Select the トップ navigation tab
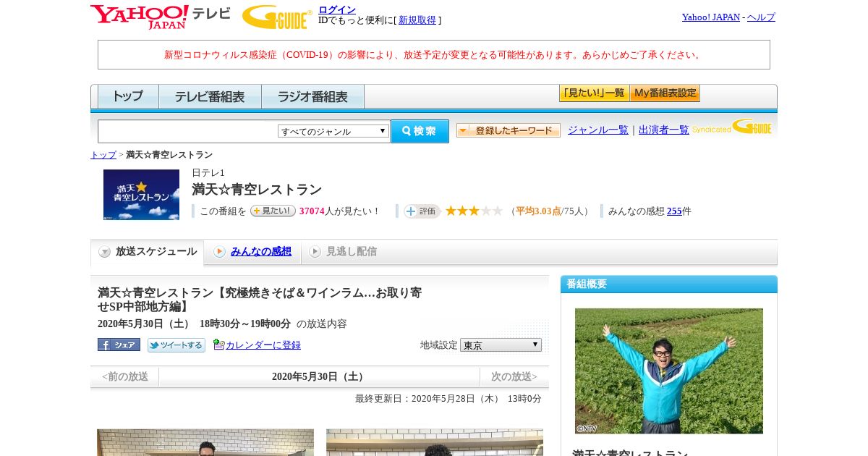868x456 pixels. 128,96
